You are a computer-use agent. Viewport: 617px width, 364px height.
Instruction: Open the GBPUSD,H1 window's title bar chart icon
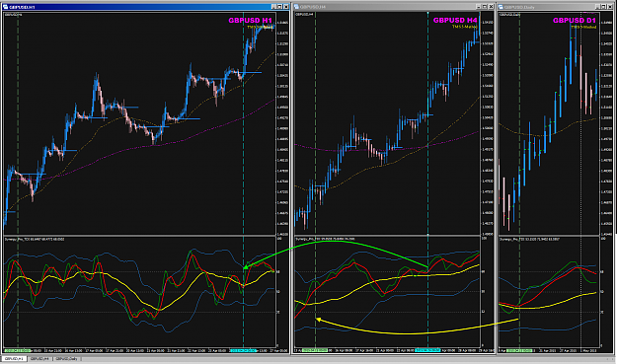click(5, 7)
